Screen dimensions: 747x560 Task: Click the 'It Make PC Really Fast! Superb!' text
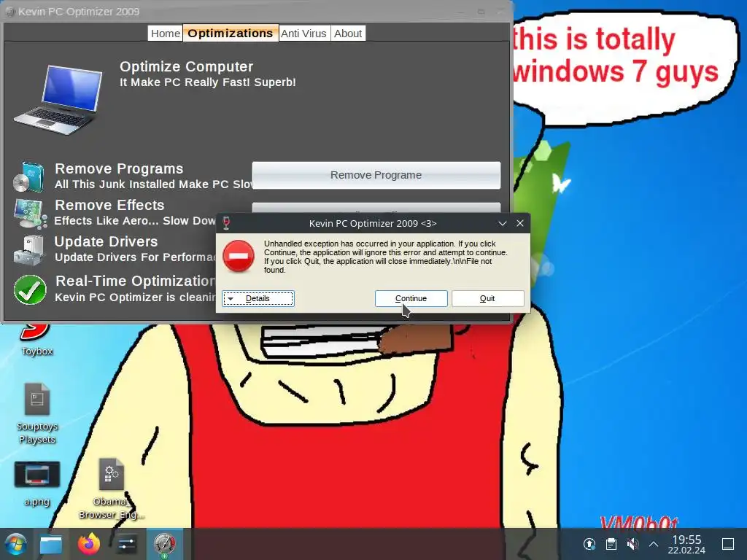[208, 82]
